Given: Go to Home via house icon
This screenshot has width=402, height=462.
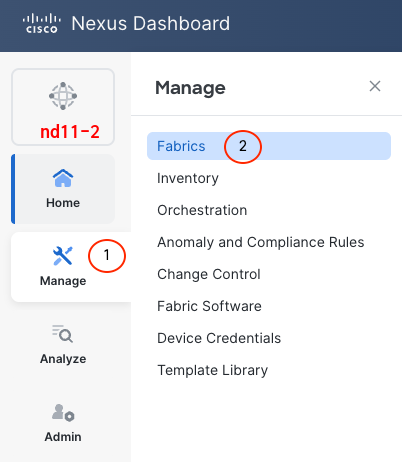Looking at the screenshot, I should pyautogui.click(x=63, y=178).
